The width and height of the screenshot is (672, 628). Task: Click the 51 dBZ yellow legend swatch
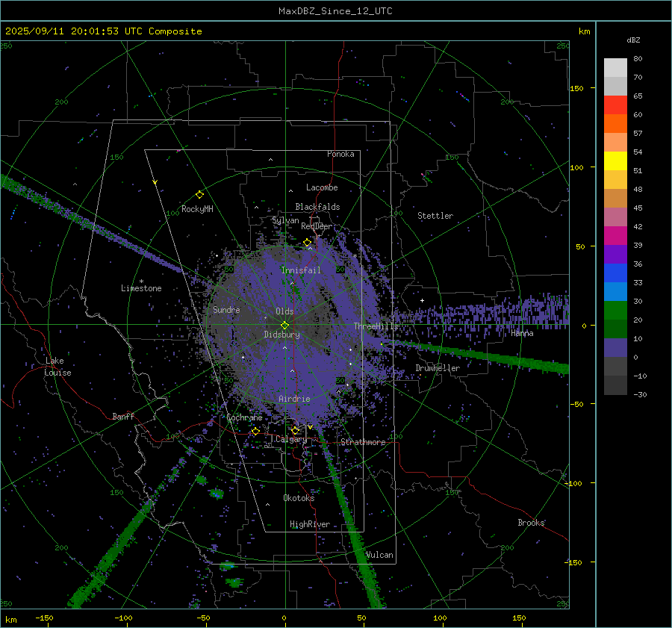tap(615, 161)
